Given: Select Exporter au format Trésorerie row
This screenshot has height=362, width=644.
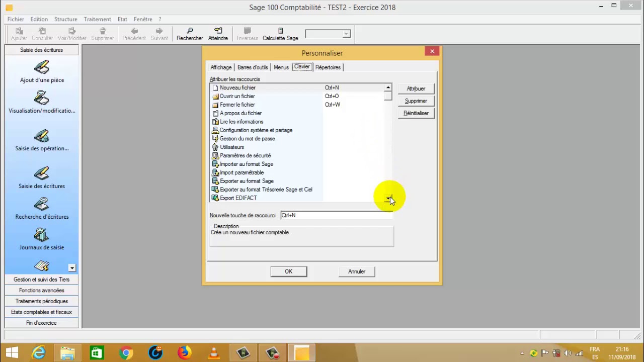Looking at the screenshot, I should tap(297, 190).
